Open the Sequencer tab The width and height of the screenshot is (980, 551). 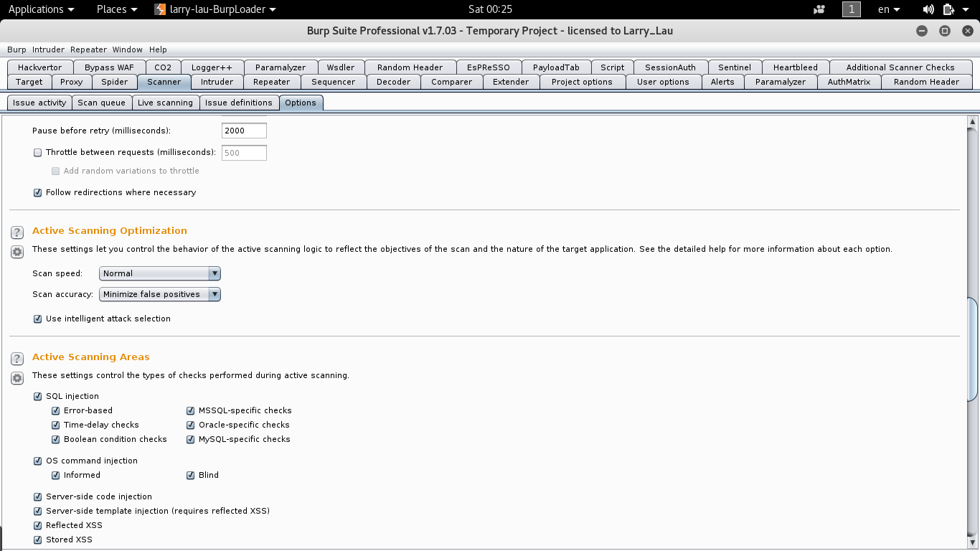click(x=334, y=82)
